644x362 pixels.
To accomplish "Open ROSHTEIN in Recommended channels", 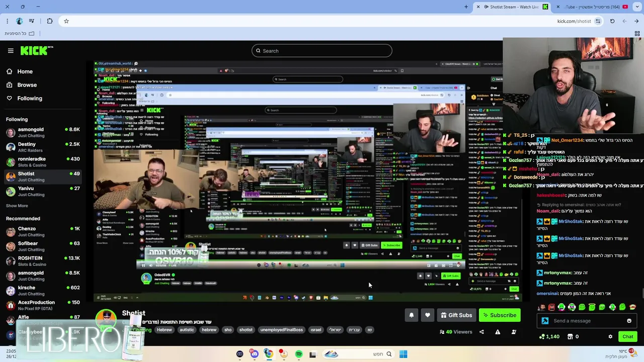I will [43, 261].
